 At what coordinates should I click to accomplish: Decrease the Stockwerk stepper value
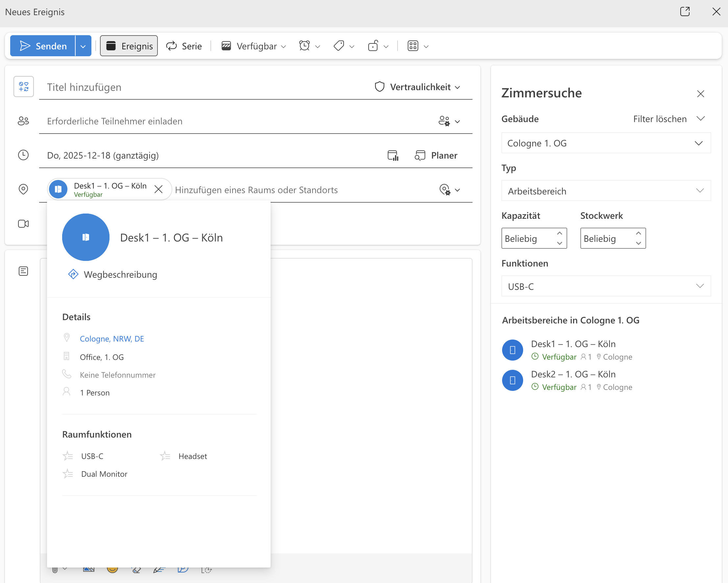[638, 243]
